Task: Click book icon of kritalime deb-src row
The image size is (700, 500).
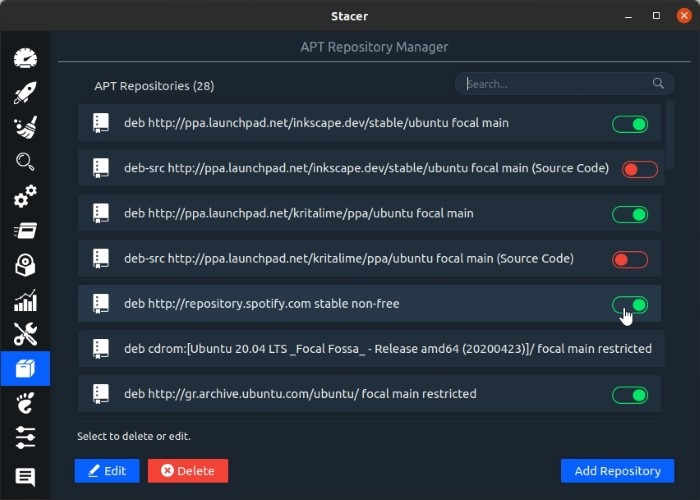Action: 101,258
